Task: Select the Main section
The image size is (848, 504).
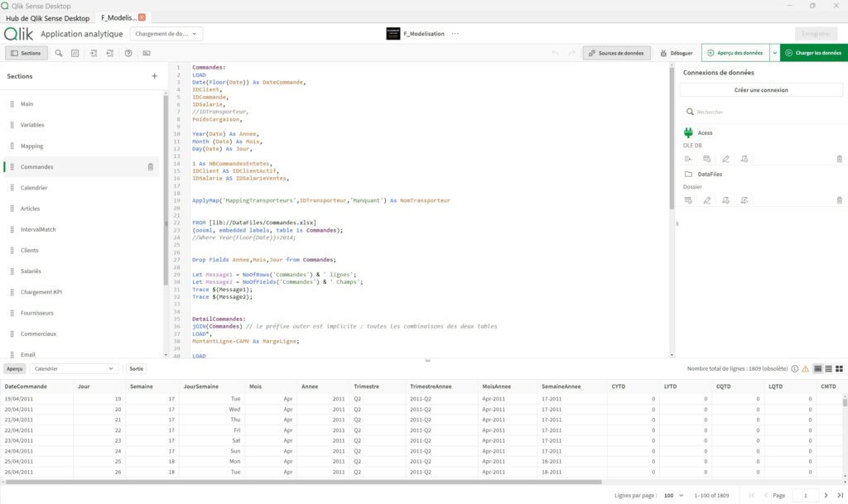Action: [81, 103]
